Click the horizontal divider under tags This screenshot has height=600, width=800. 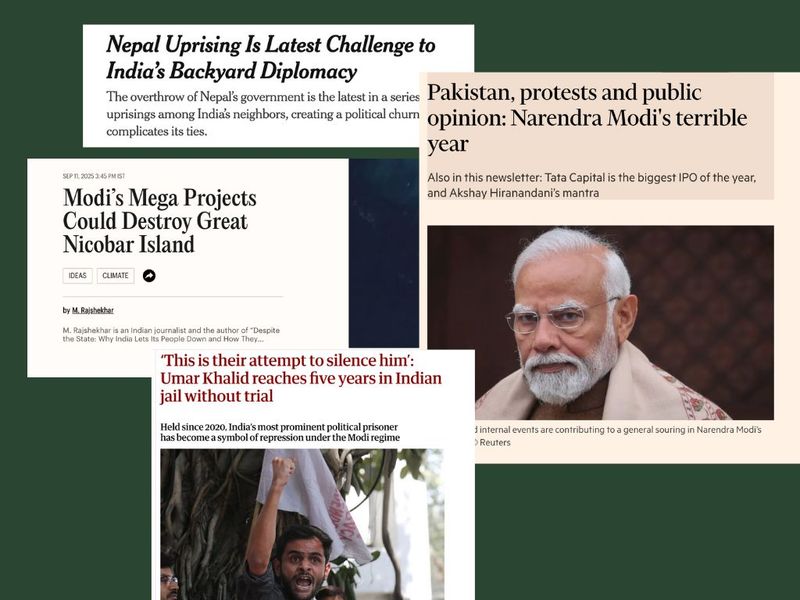point(173,296)
